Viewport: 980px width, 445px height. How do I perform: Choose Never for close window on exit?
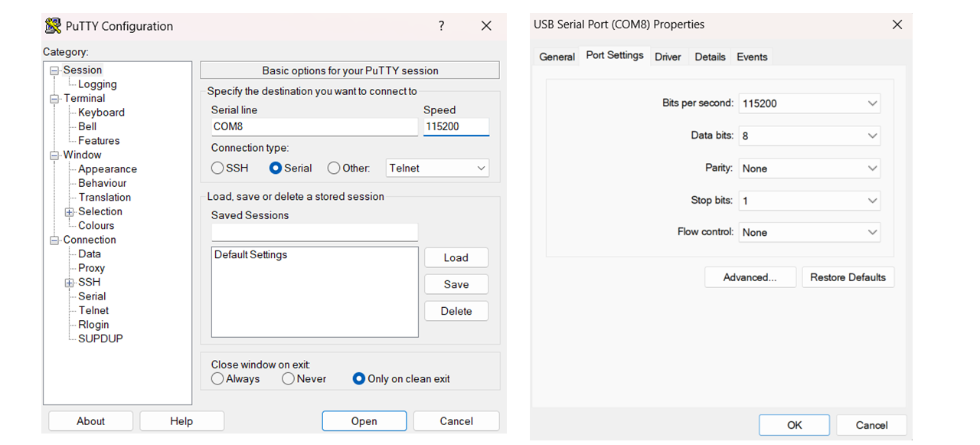(288, 378)
